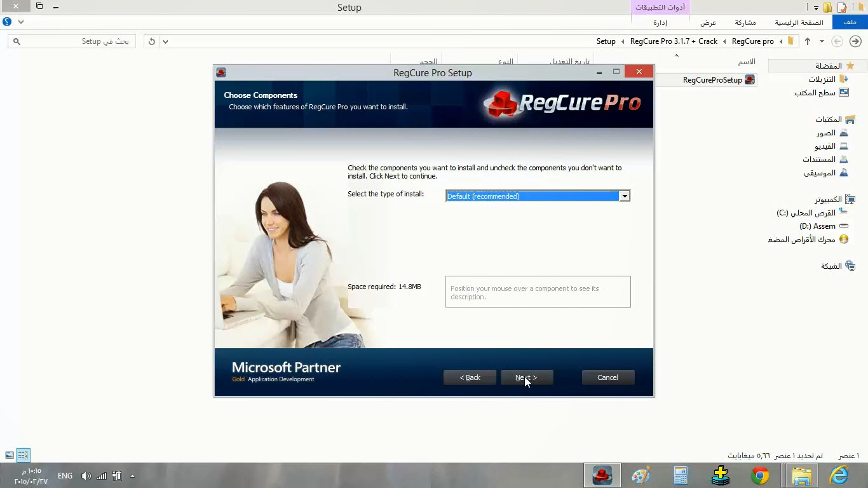Open Google Chrome from the taskbar
The image size is (868, 488).
click(x=760, y=475)
